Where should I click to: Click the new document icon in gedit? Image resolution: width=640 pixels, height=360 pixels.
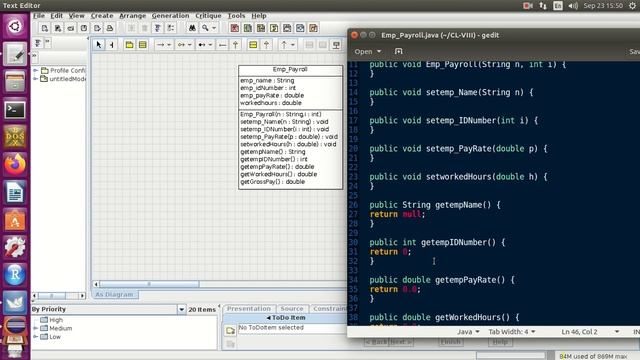pyautogui.click(x=398, y=51)
